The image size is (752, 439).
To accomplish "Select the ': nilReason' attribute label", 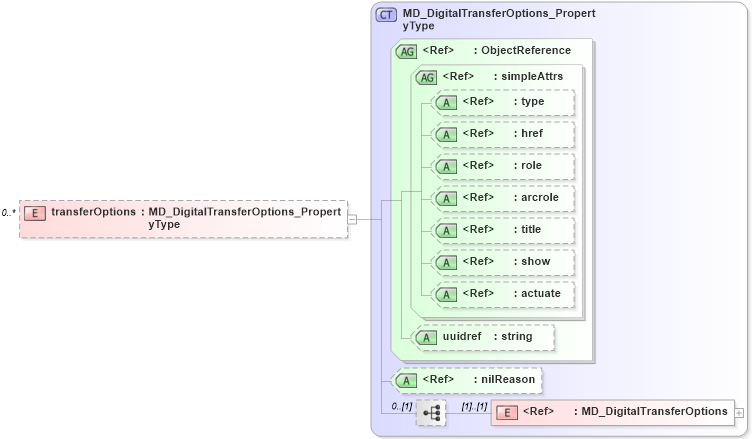I will (x=505, y=379).
